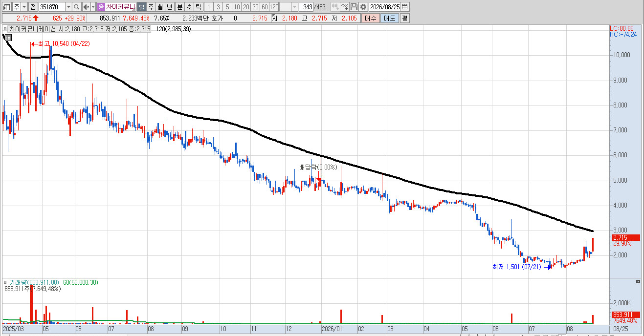Close the volume indicator panel
This screenshot has height=336, width=644.
[x=638, y=282]
